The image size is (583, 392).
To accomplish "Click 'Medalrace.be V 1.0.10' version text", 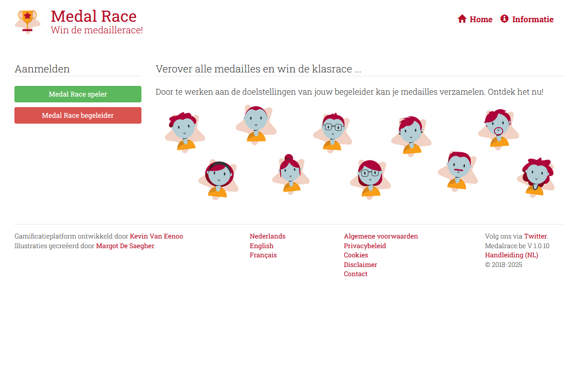I will point(517,246).
